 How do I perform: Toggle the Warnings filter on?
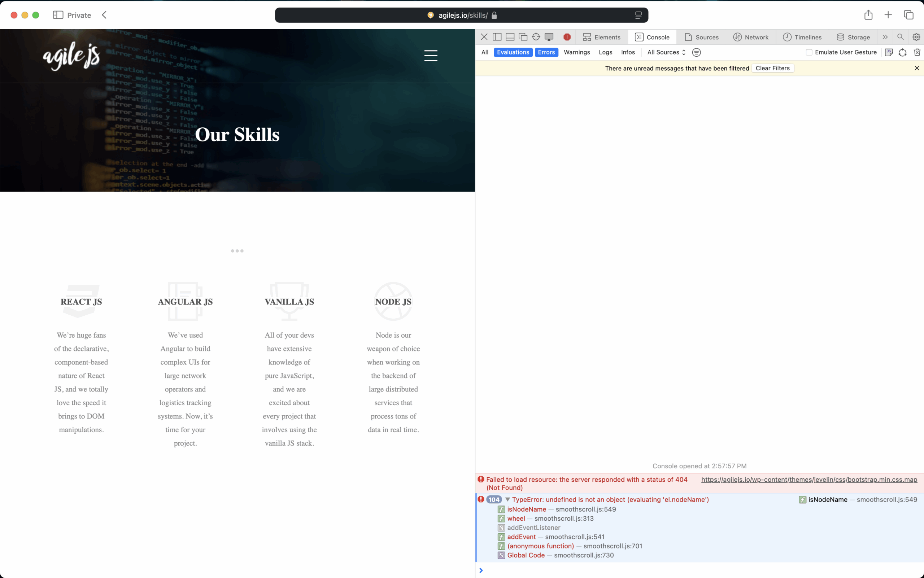[x=576, y=52]
